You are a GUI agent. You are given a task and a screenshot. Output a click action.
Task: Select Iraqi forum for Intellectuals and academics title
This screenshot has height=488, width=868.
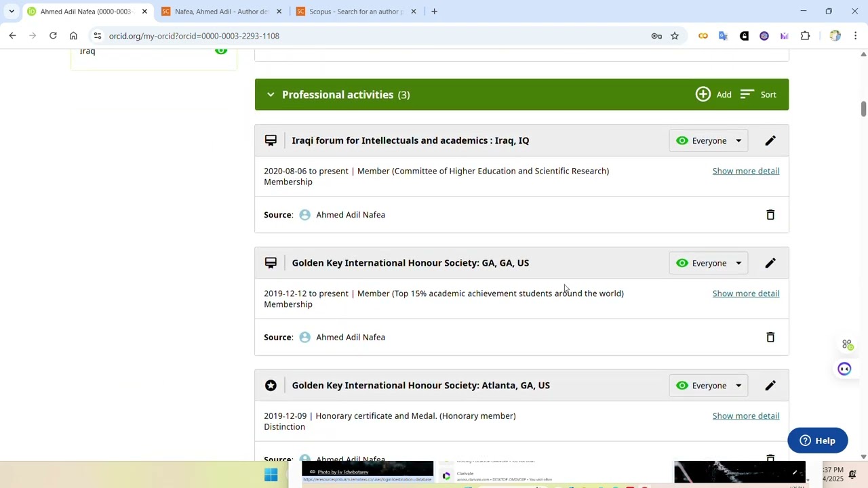tap(410, 141)
